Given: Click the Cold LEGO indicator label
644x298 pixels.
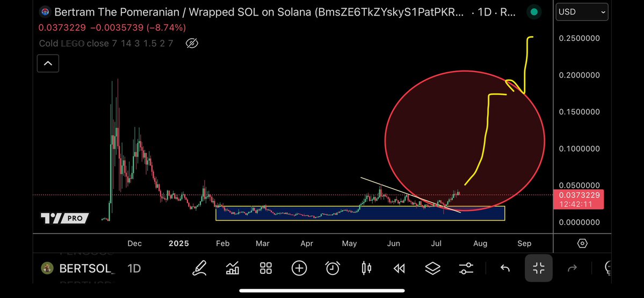Looking at the screenshot, I should [x=106, y=43].
